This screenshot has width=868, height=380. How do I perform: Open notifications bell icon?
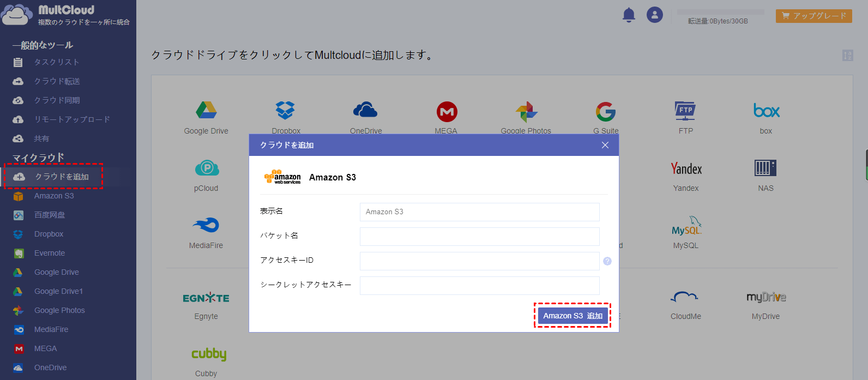pos(629,15)
